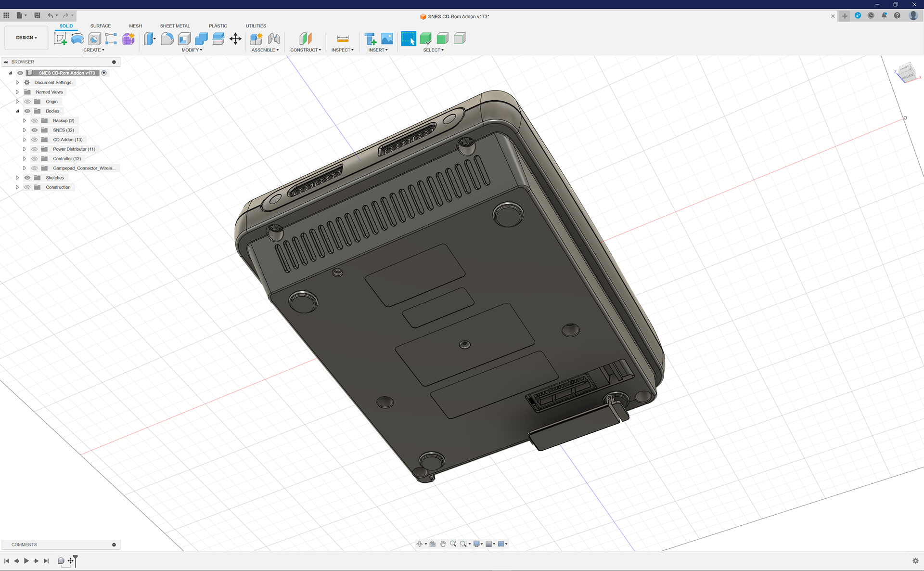Expand the SNES (32) group
924x571 pixels.
[x=25, y=130]
